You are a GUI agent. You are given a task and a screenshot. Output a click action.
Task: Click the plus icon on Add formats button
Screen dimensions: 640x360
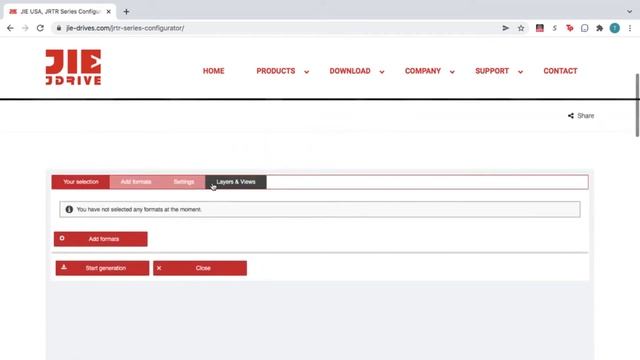pyautogui.click(x=62, y=238)
